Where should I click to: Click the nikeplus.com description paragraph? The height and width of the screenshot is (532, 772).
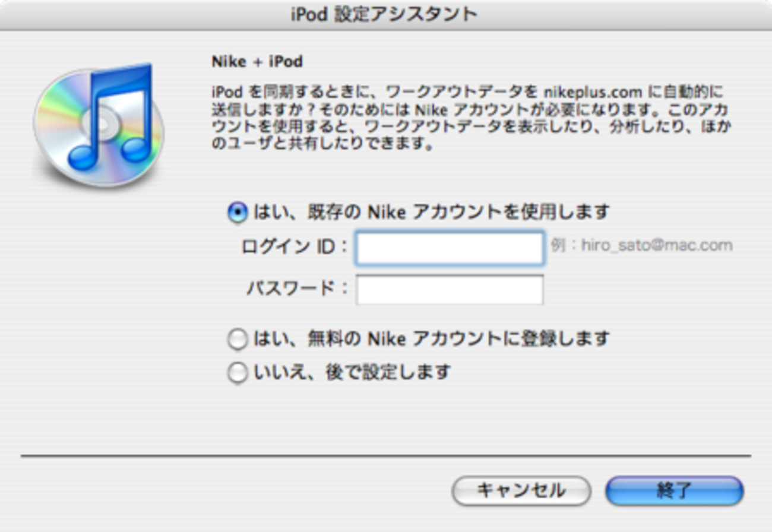click(x=472, y=118)
